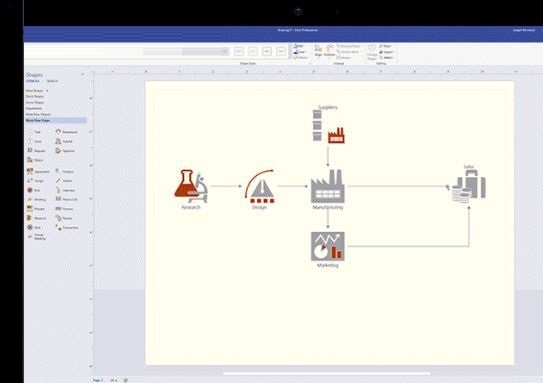The height and width of the screenshot is (383, 543).
Task: Click the red Suppliers factory icon
Action: coord(336,135)
